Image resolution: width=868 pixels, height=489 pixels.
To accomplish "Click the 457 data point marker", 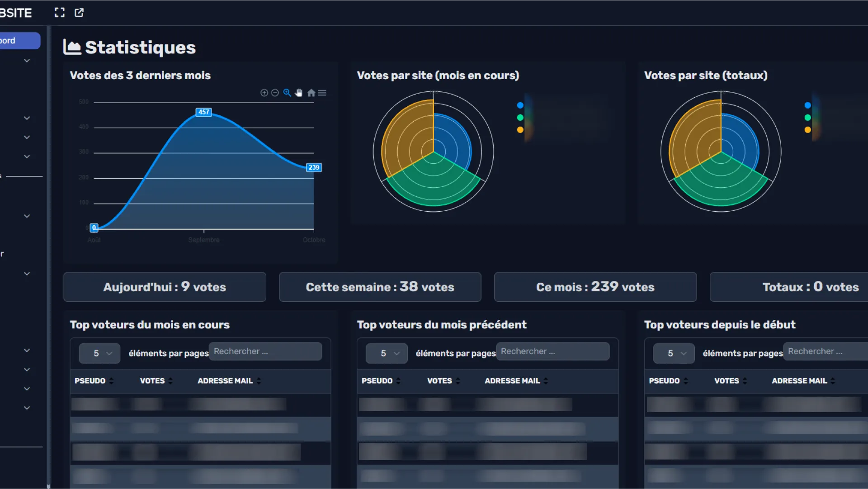I will [204, 112].
